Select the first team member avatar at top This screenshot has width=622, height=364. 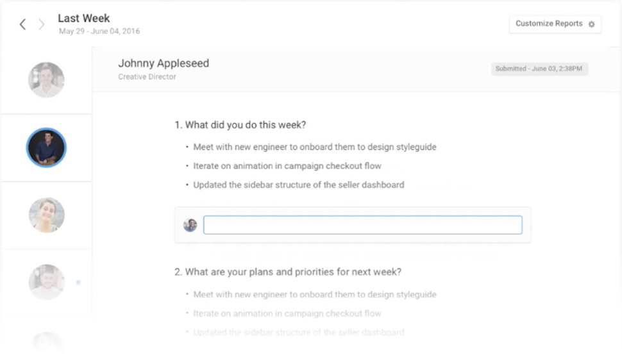[46, 80]
